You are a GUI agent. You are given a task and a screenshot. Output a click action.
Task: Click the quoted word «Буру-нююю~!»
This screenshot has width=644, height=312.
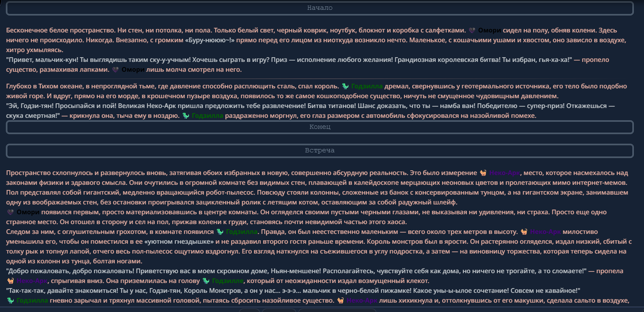pyautogui.click(x=209, y=40)
